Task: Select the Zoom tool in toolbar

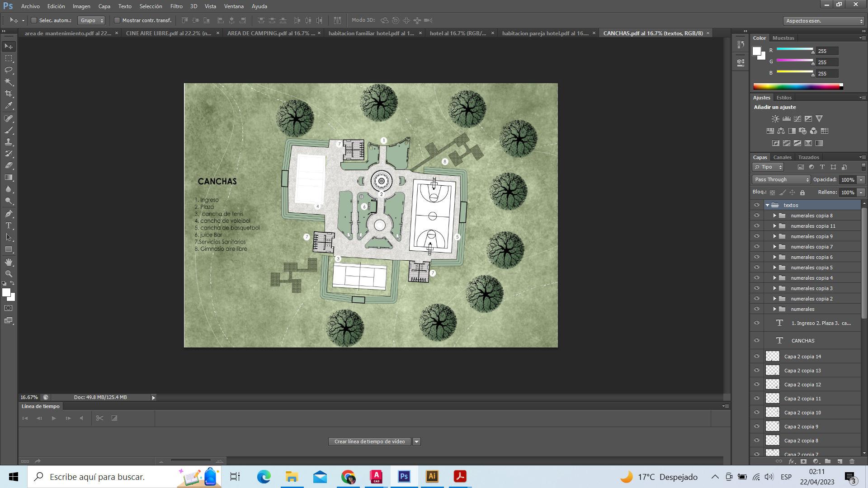Action: tap(9, 274)
